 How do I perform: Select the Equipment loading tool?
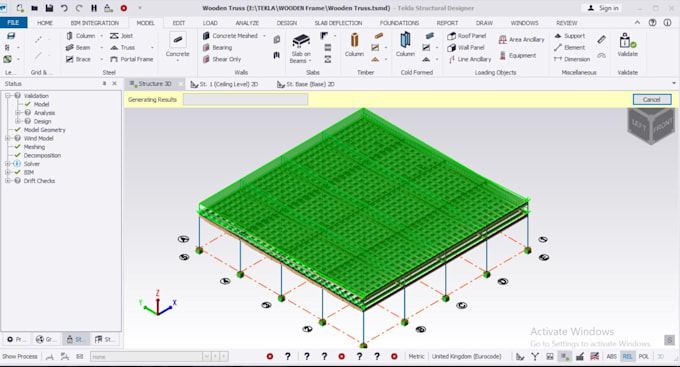click(517, 56)
